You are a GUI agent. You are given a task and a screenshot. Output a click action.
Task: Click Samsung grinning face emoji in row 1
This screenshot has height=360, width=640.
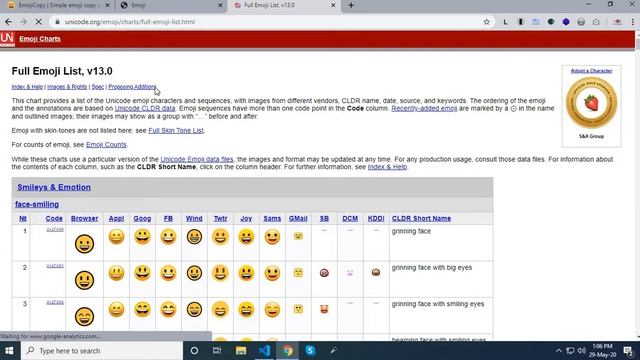click(x=272, y=237)
